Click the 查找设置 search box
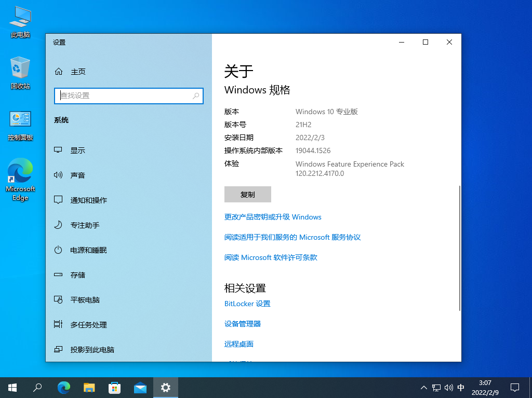Image resolution: width=532 pixels, height=398 pixels. 128,96
